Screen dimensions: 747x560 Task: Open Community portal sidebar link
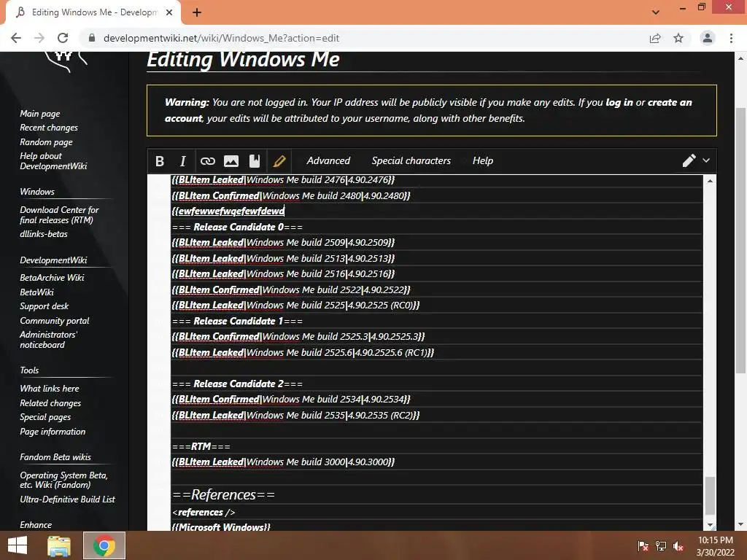(x=54, y=321)
